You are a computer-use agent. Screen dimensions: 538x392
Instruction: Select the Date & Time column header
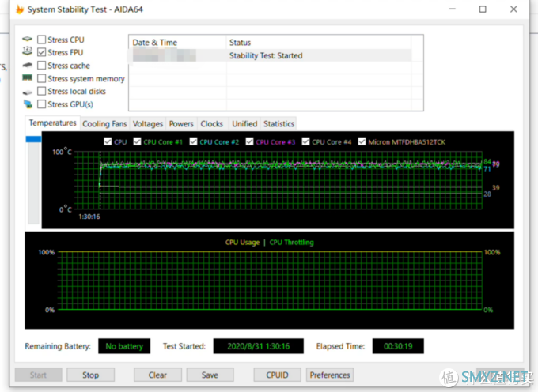(177, 43)
